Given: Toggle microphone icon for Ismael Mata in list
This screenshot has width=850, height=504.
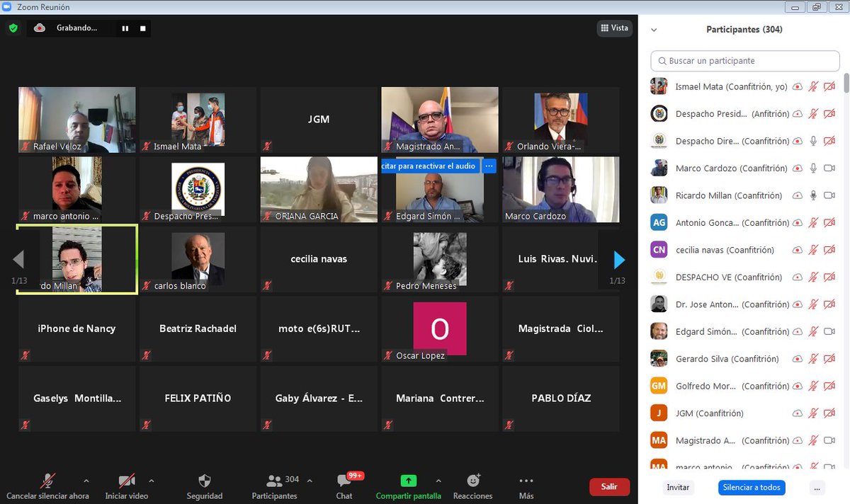Looking at the screenshot, I should [x=813, y=86].
